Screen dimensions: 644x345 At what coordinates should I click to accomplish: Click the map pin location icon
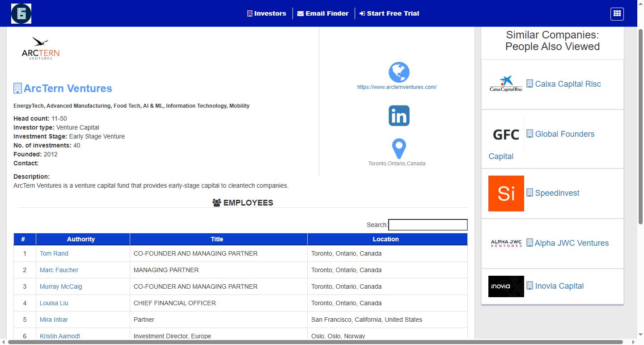(x=399, y=149)
